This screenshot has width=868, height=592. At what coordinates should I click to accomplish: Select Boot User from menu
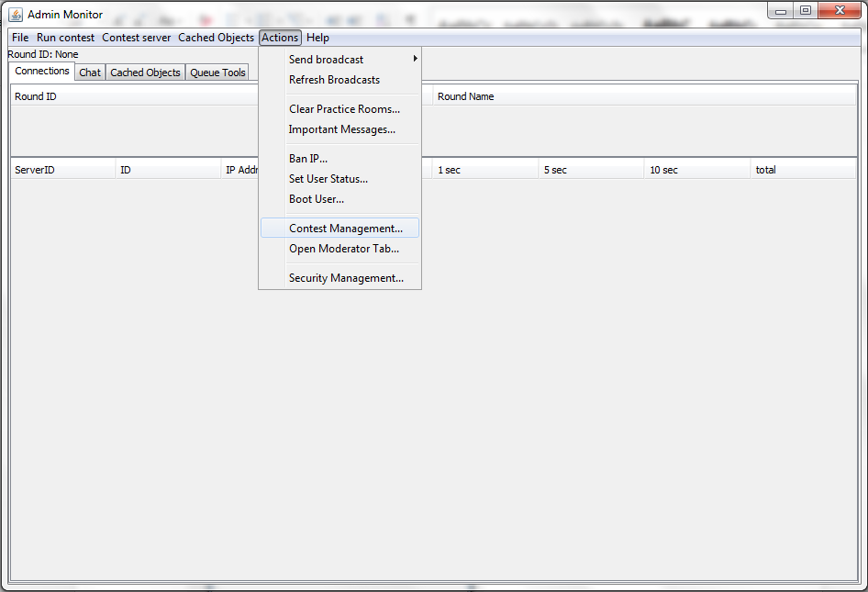pos(317,199)
